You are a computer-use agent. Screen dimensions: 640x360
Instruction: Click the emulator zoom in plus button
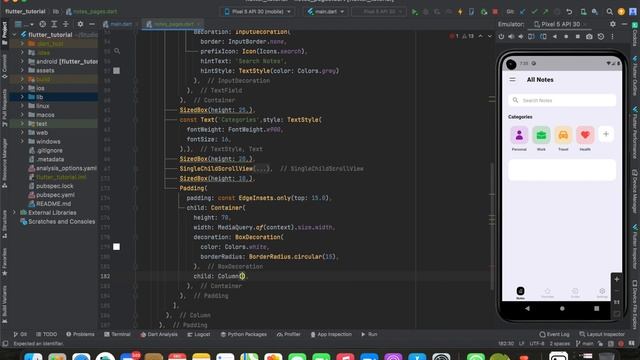(617, 280)
